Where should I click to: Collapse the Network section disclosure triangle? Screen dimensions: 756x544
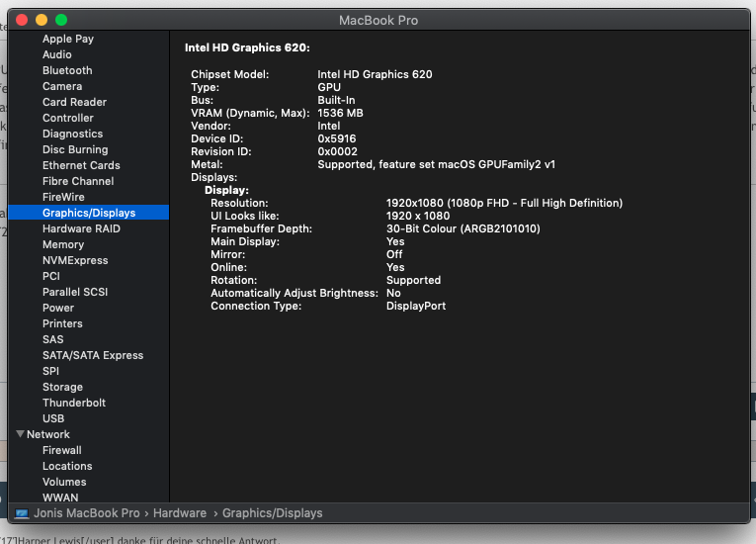(x=20, y=434)
